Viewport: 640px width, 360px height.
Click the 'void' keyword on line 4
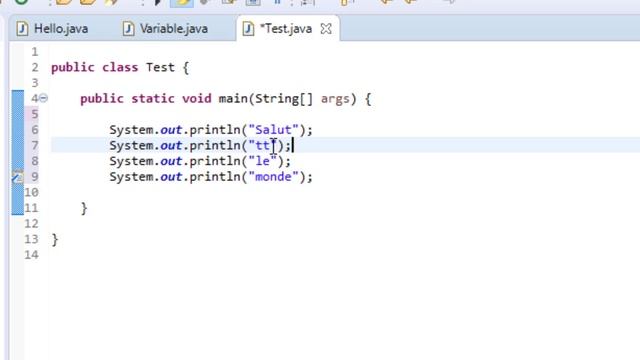pos(196,98)
